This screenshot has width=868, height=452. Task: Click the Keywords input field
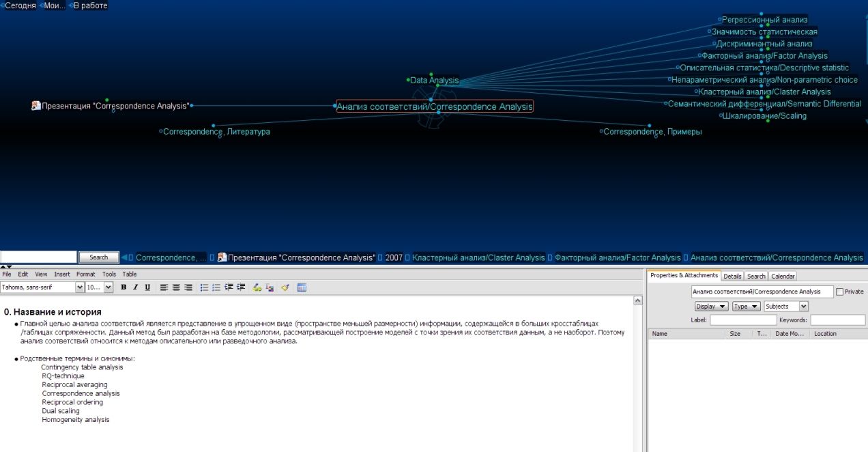click(x=838, y=320)
